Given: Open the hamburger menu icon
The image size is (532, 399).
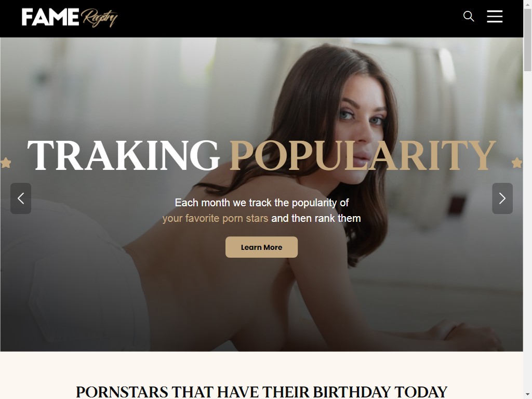Looking at the screenshot, I should (x=495, y=16).
